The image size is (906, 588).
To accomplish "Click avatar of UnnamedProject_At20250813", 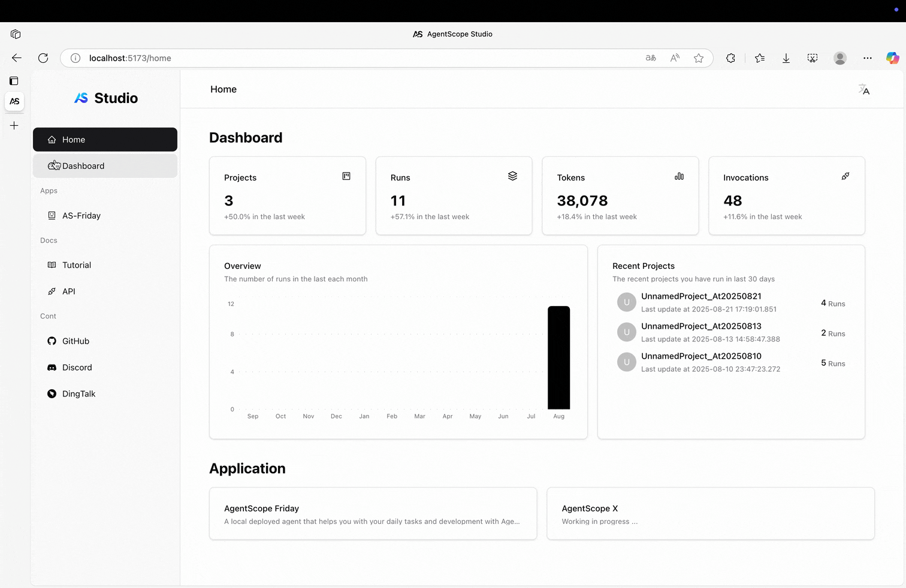I will click(x=627, y=332).
